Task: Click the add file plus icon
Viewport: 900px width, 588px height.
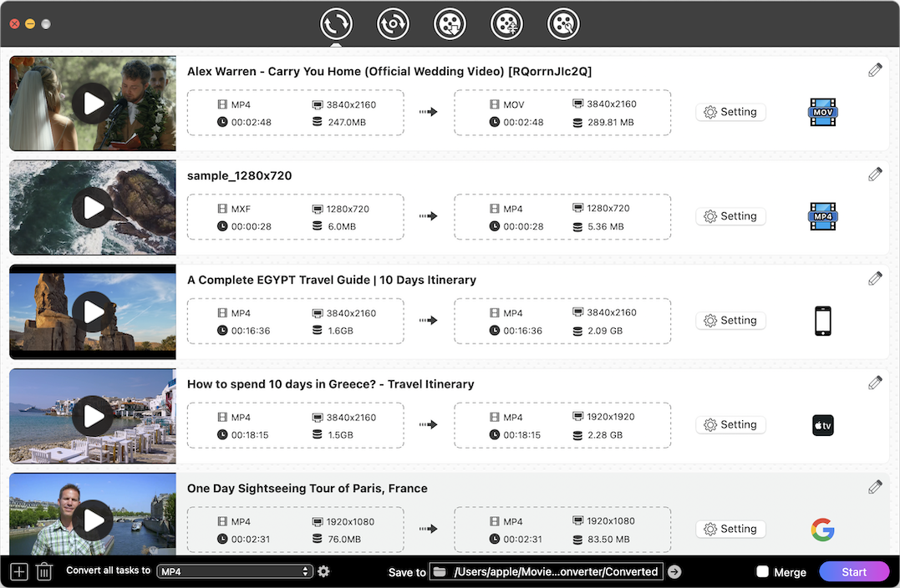Action: (x=19, y=572)
